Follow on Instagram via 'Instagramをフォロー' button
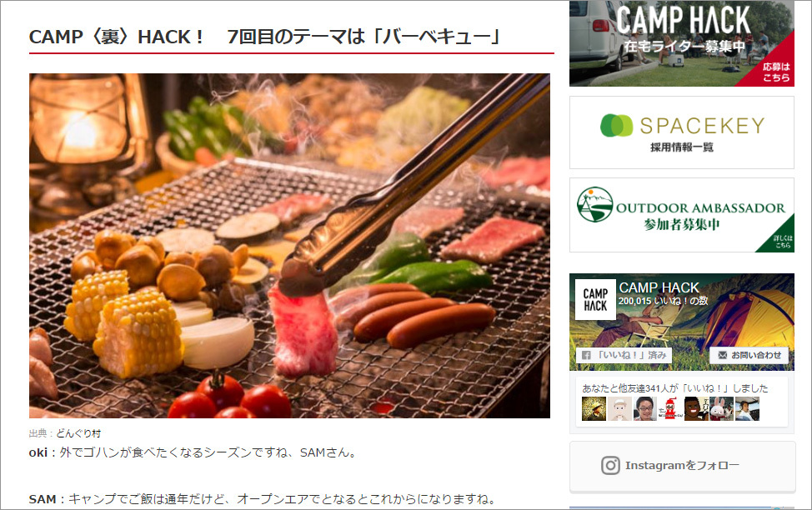The height and width of the screenshot is (510, 812). (x=683, y=466)
